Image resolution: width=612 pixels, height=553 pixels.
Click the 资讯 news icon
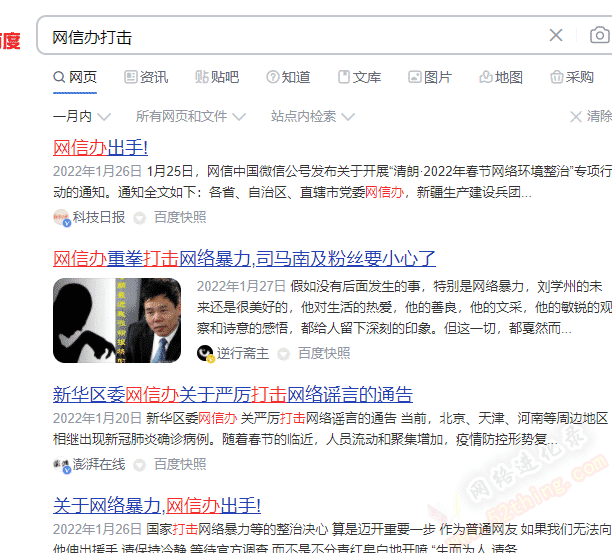pyautogui.click(x=130, y=77)
